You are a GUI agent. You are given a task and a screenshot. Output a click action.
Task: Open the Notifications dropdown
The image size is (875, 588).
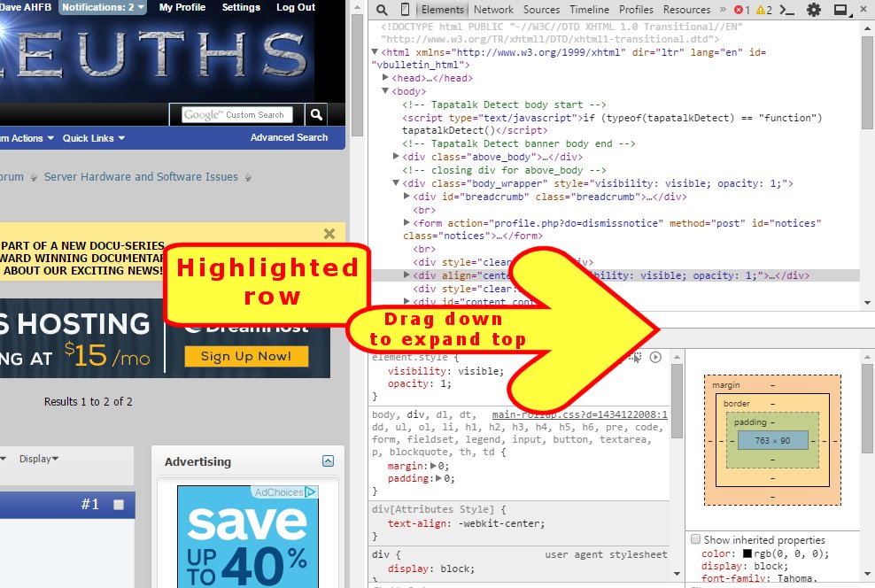coord(103,7)
